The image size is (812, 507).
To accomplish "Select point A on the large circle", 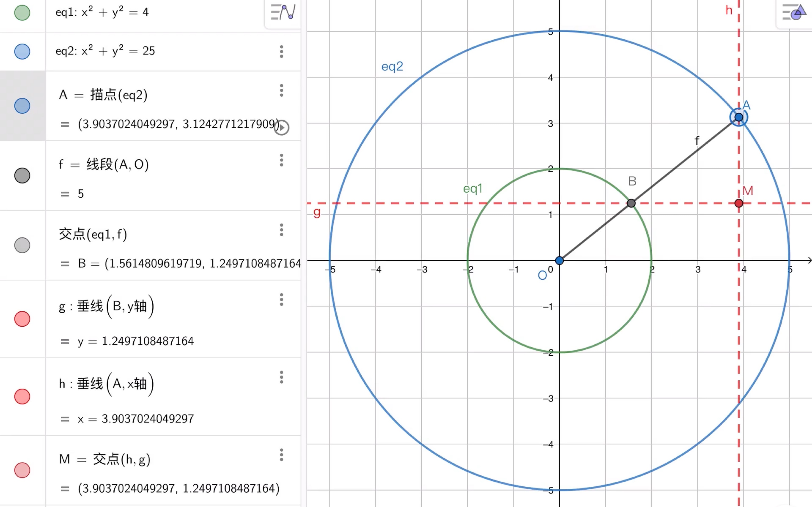I will [739, 117].
